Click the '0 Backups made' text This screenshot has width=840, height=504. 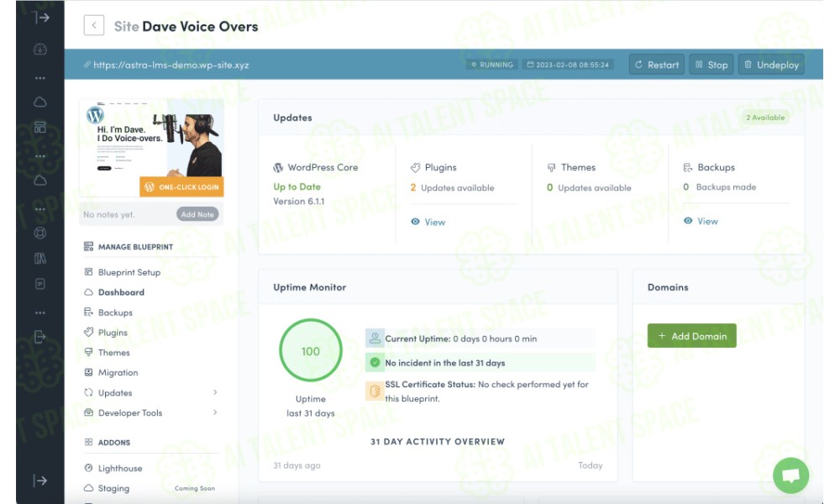point(720,187)
